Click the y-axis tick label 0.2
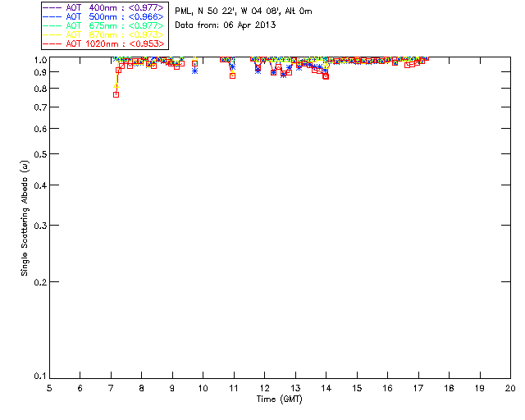 [x=40, y=282]
